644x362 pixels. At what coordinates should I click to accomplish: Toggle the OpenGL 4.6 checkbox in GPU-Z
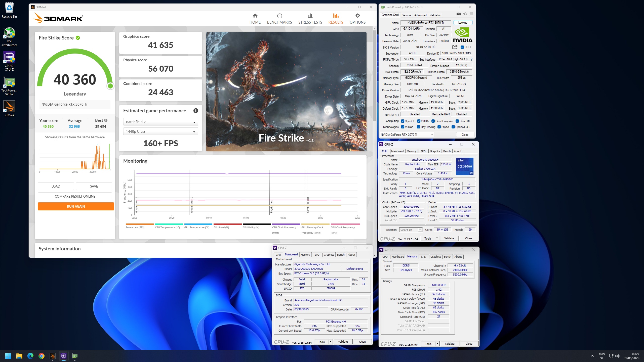(x=453, y=127)
